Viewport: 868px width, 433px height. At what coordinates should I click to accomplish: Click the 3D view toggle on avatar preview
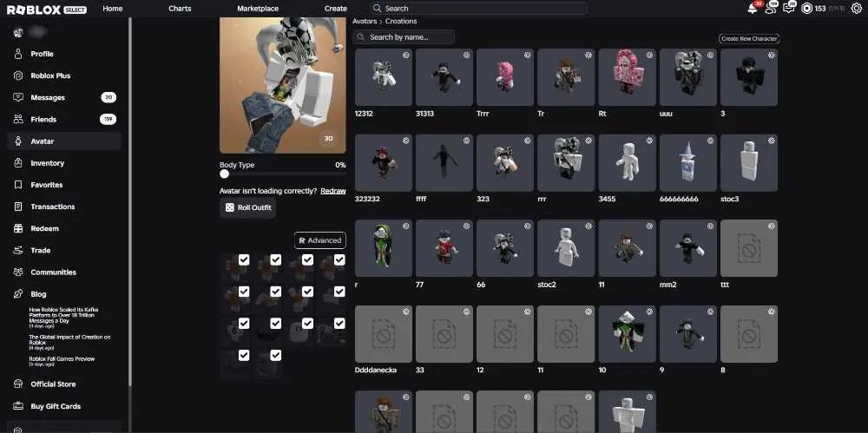[328, 139]
